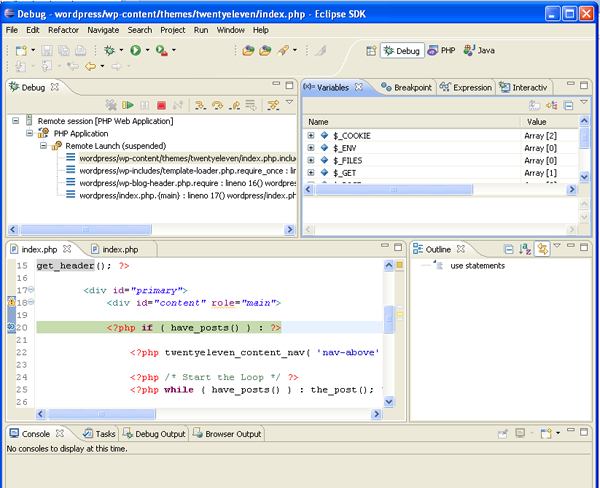This screenshot has height=488, width=600.
Task: Collapse all in Variables view
Action: (569, 105)
